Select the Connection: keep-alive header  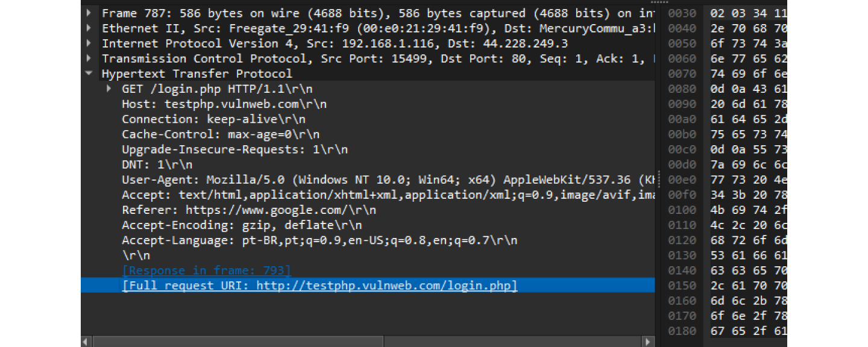coord(216,119)
